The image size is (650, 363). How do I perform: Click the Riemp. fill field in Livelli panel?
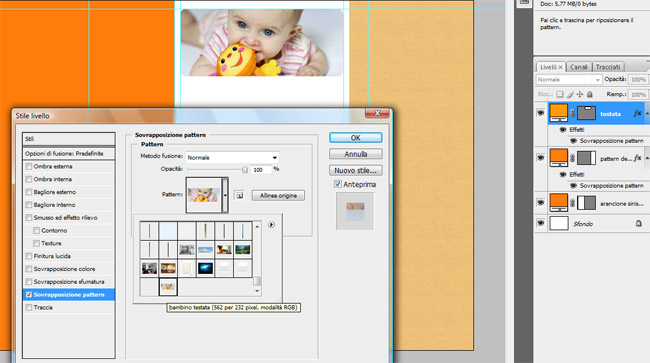pyautogui.click(x=638, y=94)
